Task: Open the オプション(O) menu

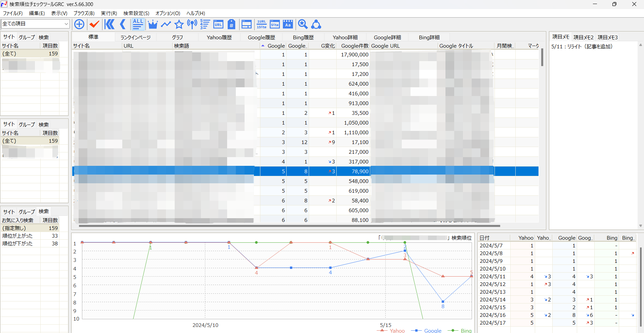Action: pos(168,13)
